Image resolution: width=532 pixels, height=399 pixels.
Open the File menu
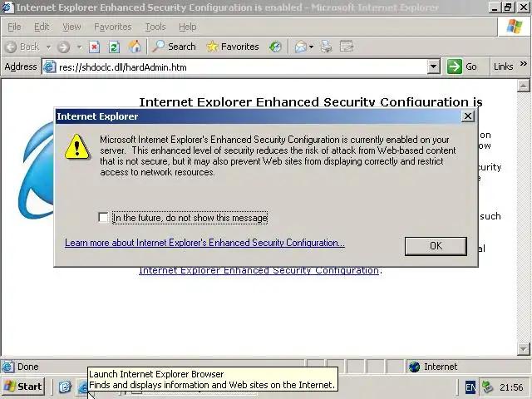tap(14, 27)
